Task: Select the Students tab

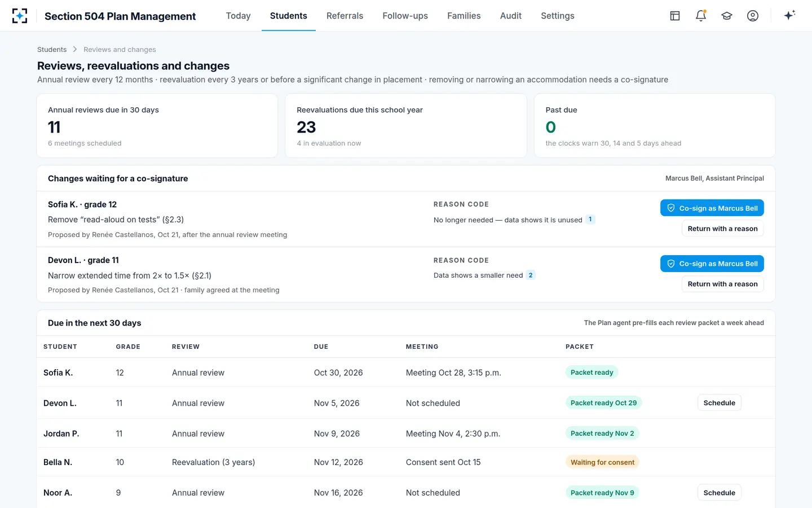Action: 289,16
